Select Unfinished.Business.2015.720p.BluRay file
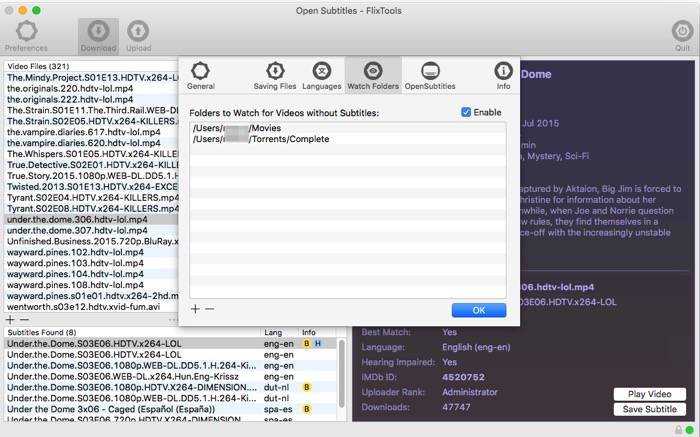This screenshot has width=700, height=437. coord(92,241)
